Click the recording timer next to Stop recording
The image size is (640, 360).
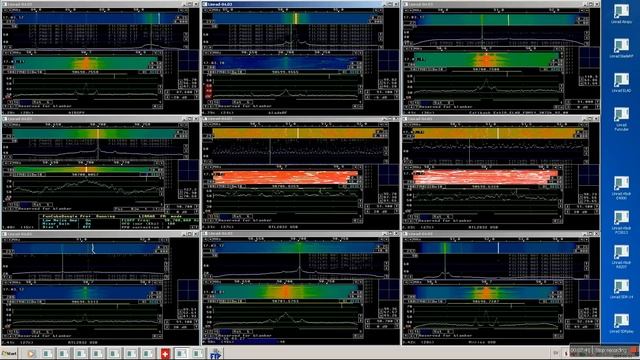pos(580,351)
